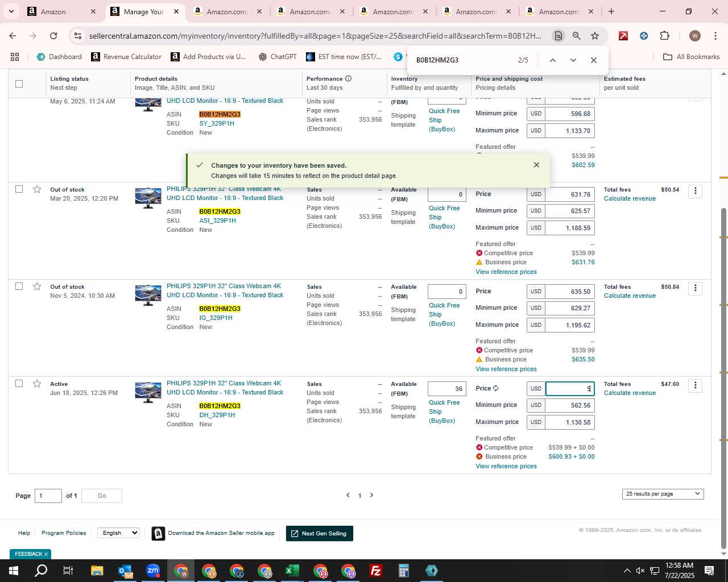
Task: Click Calculate revenue for DH_329P1H row
Action: 630,393
